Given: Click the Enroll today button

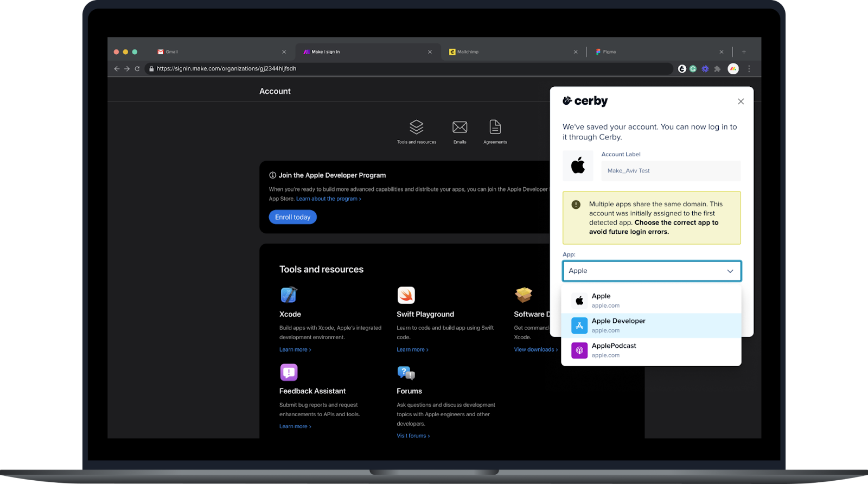Looking at the screenshot, I should click(293, 217).
